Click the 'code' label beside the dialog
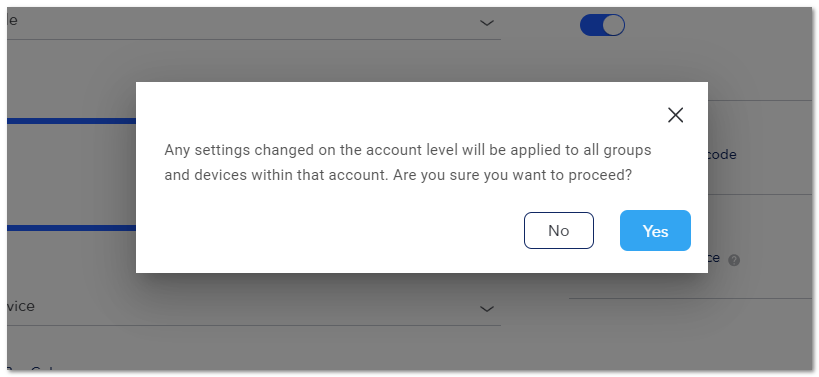Screen dimensions: 819x377 722,155
